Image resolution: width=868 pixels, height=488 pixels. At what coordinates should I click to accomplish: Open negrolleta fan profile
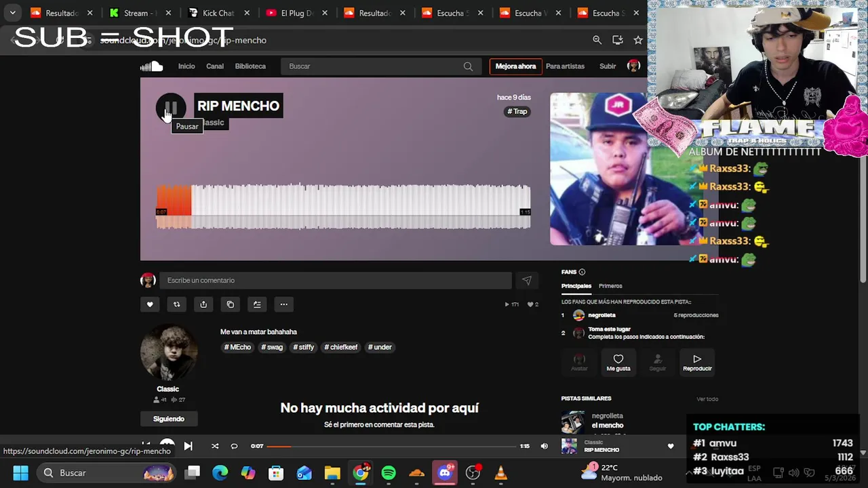coord(601,315)
